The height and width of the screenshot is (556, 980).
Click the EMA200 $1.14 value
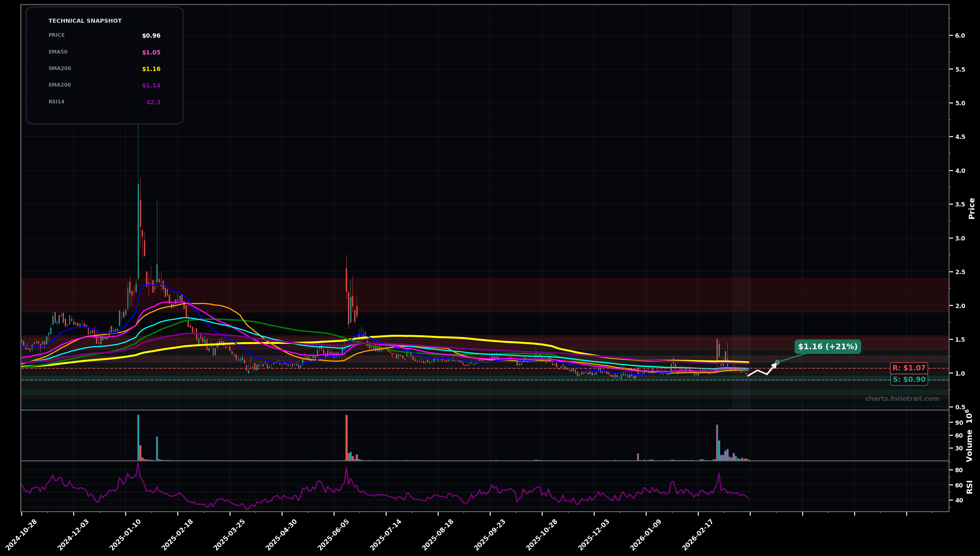151,86
